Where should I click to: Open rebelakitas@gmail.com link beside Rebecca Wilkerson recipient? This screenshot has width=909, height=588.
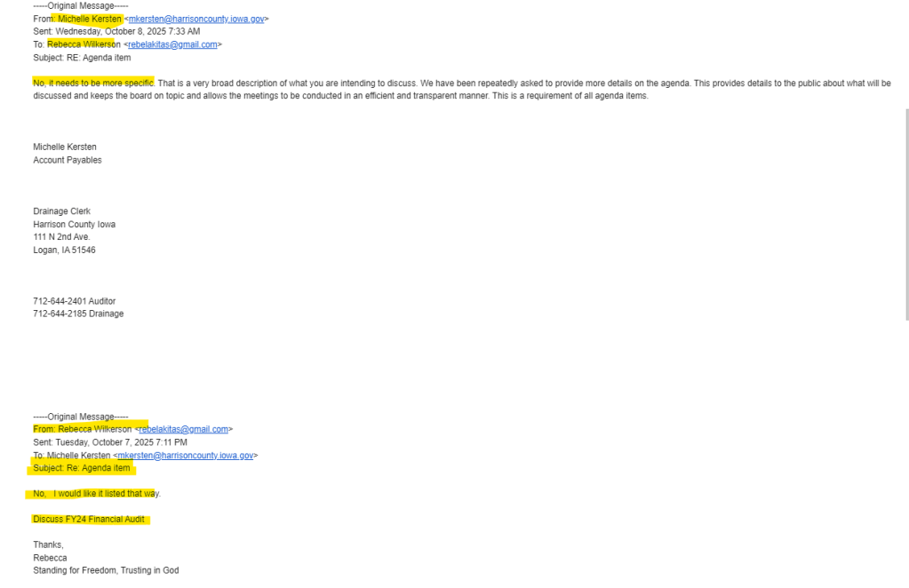click(x=172, y=44)
